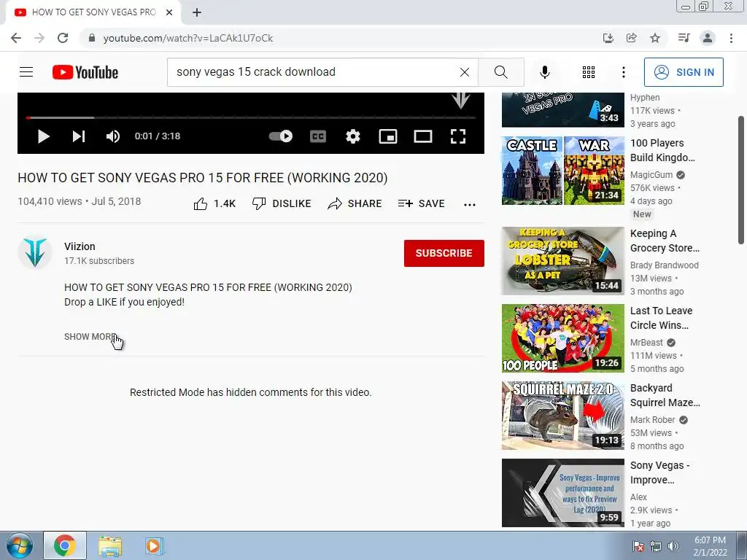Toggle the autoplay switch

click(281, 136)
